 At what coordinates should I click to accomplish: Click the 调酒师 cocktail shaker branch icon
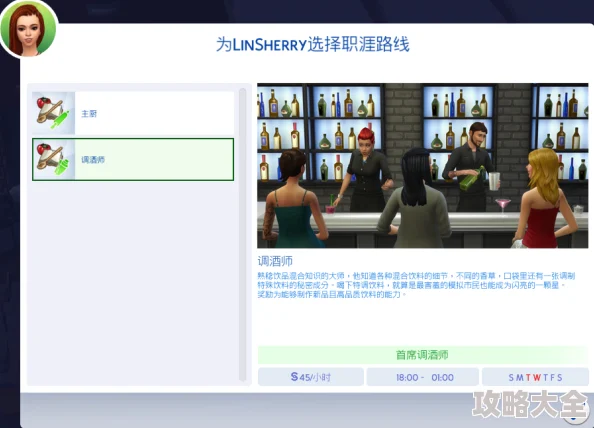coord(53,159)
